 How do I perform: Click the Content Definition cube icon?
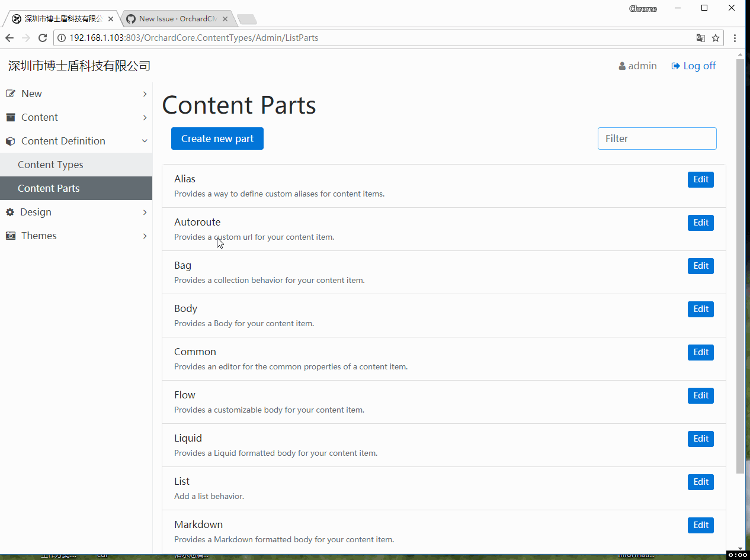(10, 141)
